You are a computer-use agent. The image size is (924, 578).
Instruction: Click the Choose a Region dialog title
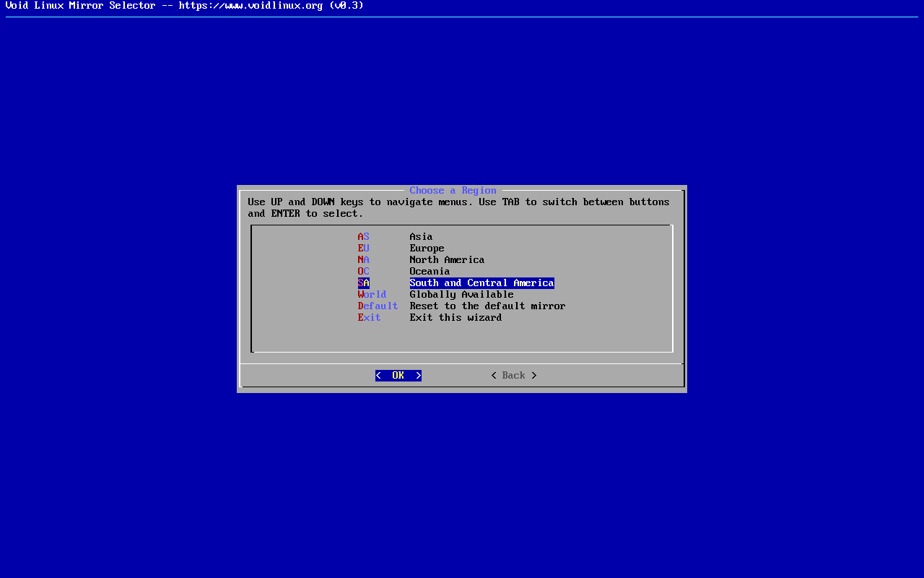point(453,190)
